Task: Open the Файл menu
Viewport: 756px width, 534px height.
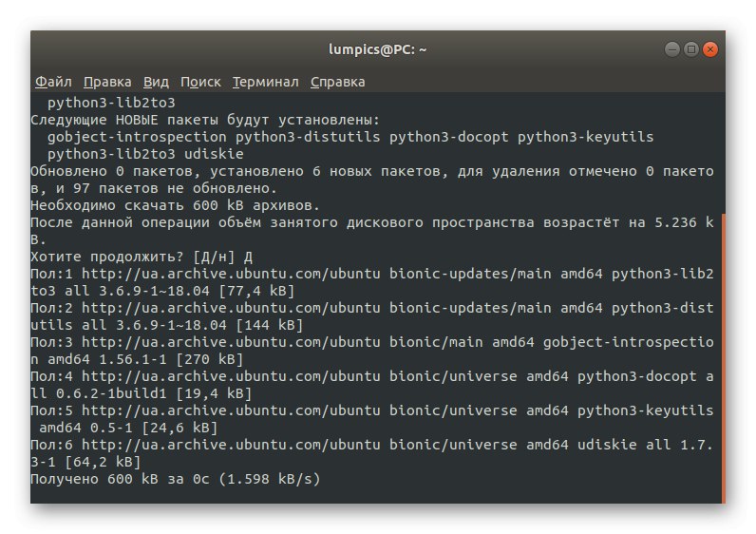Action: (x=53, y=82)
